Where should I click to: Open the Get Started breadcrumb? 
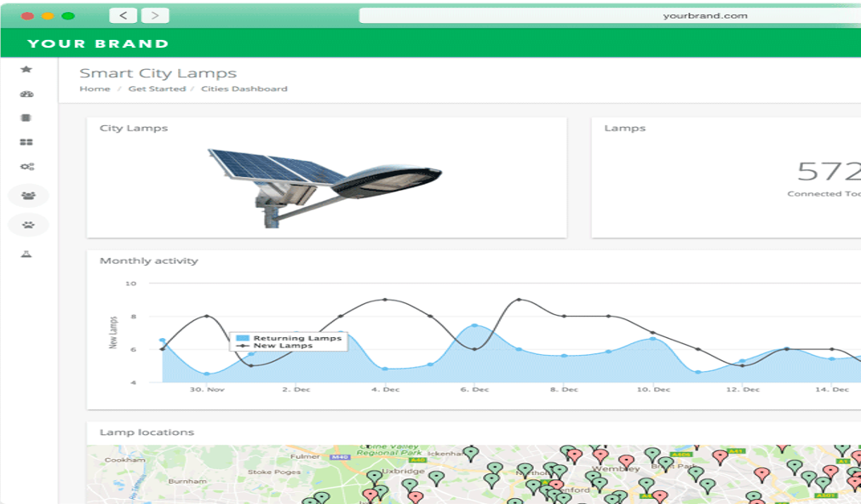(x=157, y=89)
